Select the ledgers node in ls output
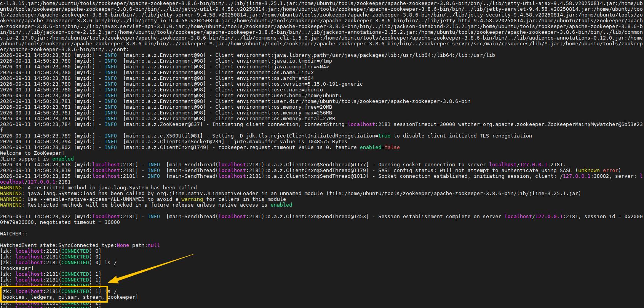Image resolution: width=644 pixels, height=308 pixels. (x=42, y=297)
